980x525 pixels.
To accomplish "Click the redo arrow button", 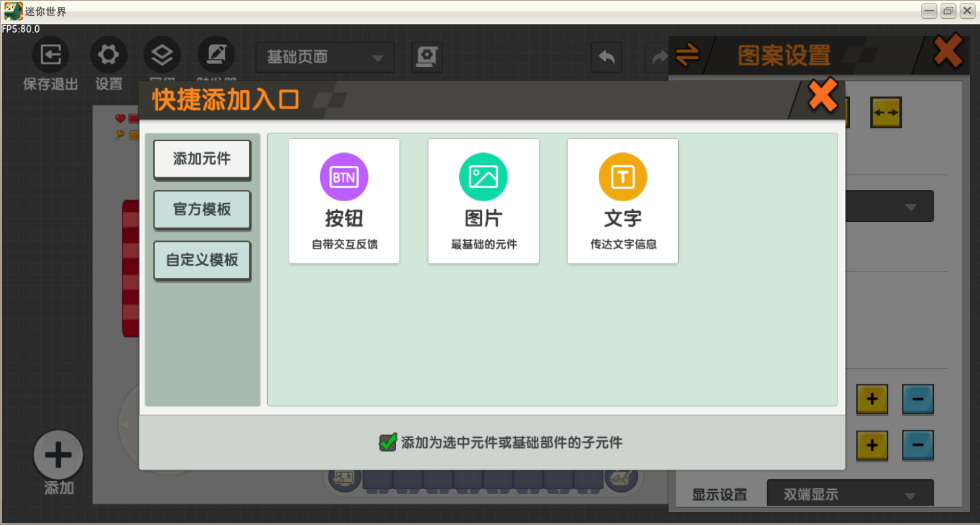I will tap(659, 57).
